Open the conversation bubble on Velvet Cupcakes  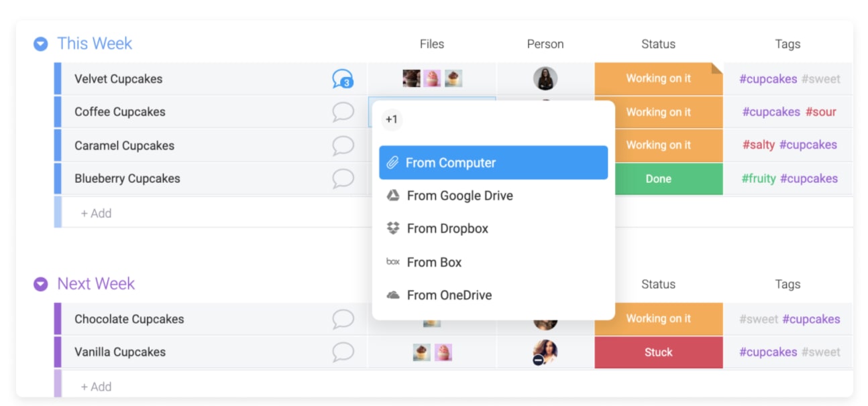click(343, 78)
